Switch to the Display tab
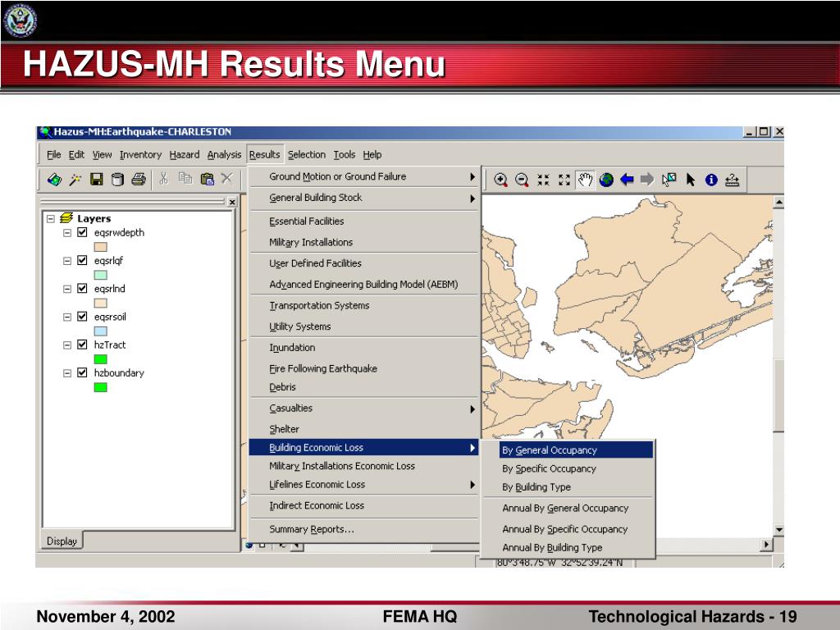The height and width of the screenshot is (630, 840). coord(62,541)
